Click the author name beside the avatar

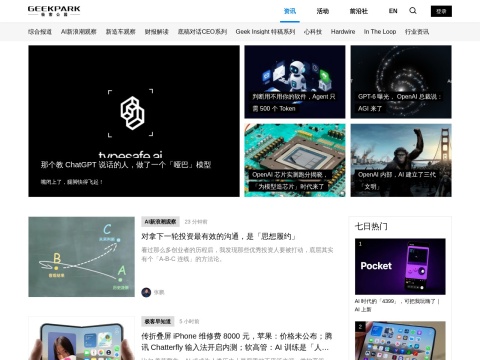[159, 293]
